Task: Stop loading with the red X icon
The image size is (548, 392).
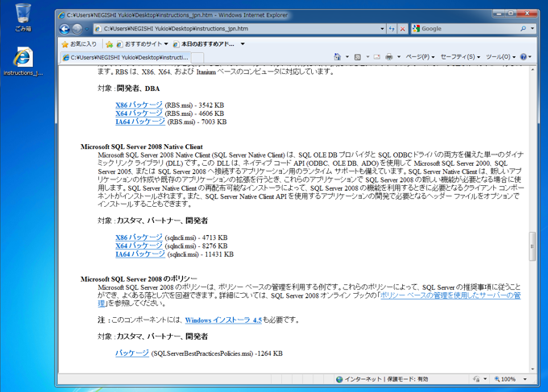Action: point(403,29)
